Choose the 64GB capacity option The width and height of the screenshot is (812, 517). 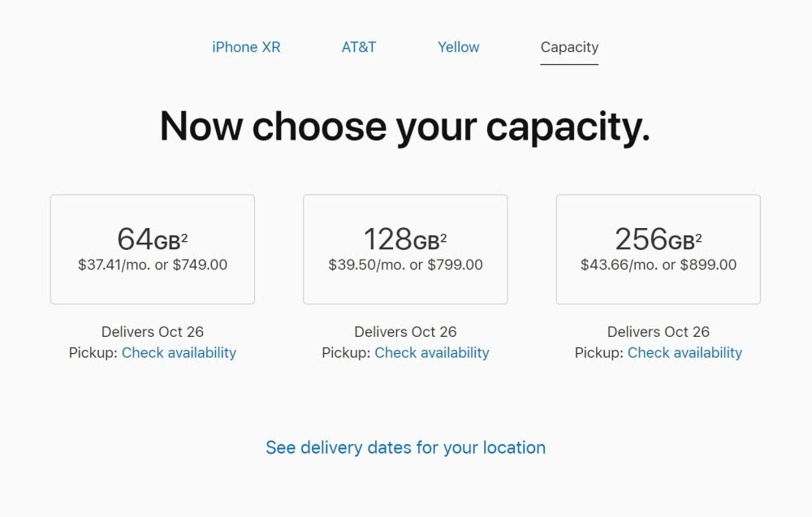[153, 249]
